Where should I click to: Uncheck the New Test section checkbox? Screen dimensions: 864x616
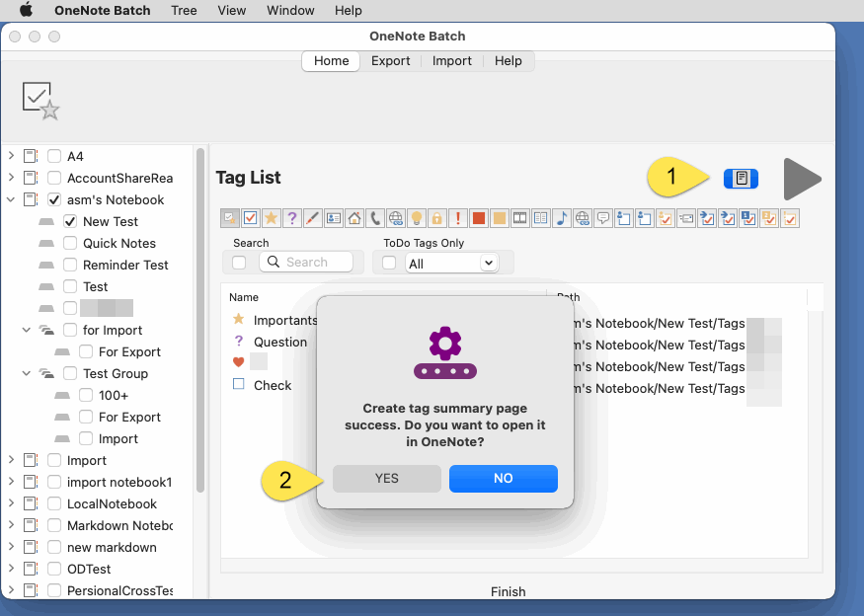(69, 221)
